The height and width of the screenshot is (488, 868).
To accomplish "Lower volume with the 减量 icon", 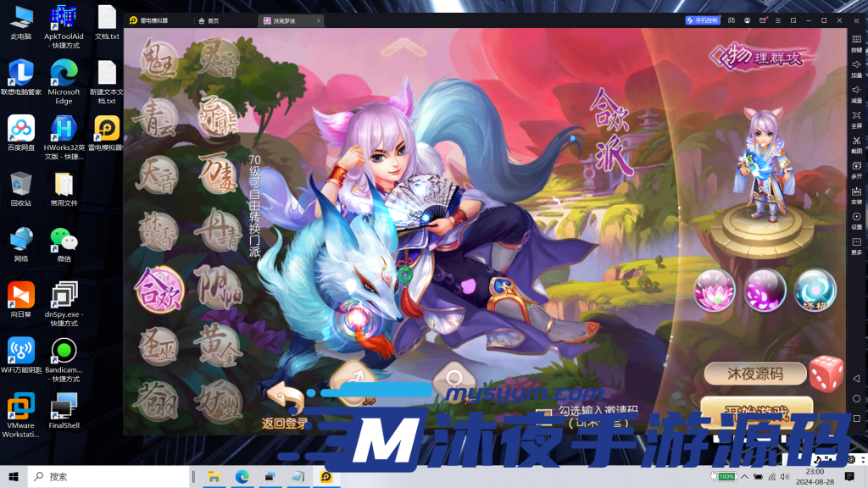I will (x=856, y=93).
